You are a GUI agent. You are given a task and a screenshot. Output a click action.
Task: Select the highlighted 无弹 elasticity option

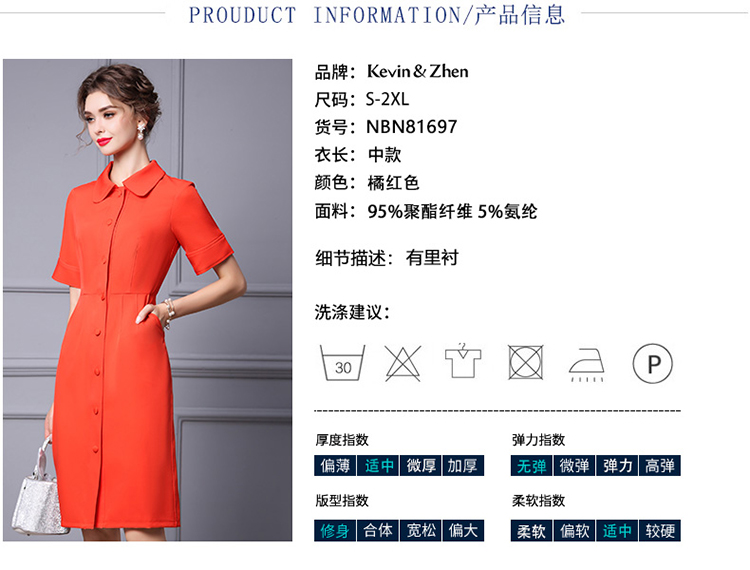(x=531, y=466)
